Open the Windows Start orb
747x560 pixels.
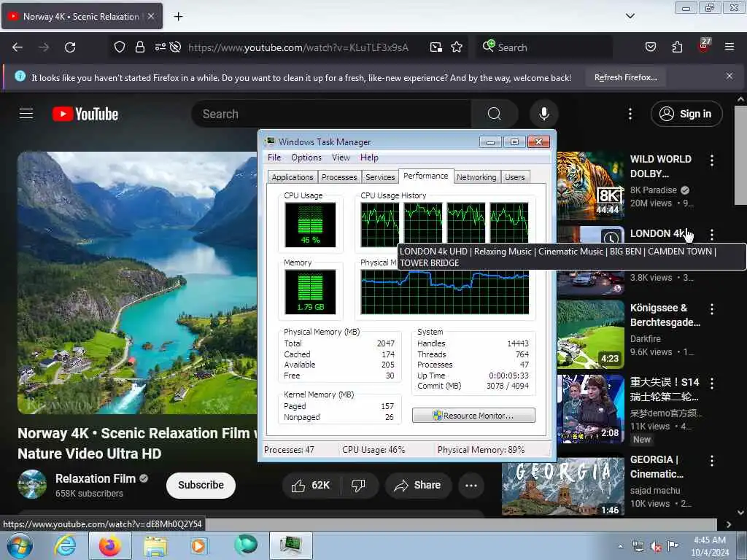pos(20,546)
